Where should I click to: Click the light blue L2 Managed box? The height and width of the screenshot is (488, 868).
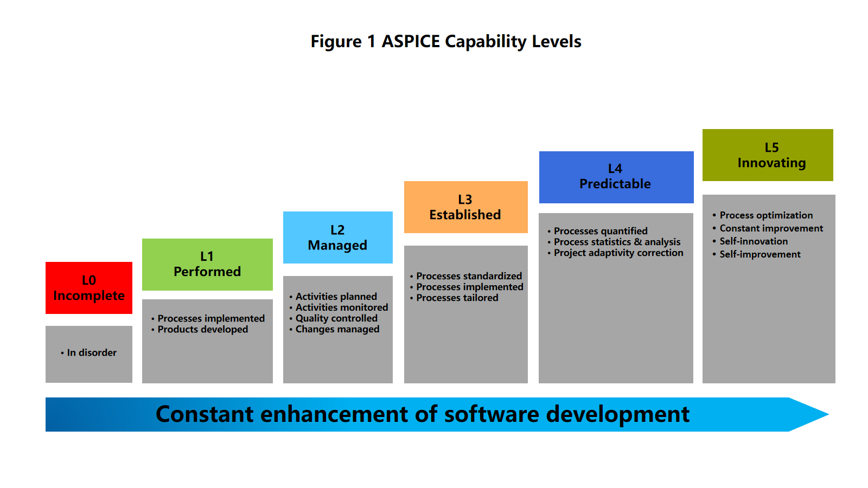coord(337,237)
